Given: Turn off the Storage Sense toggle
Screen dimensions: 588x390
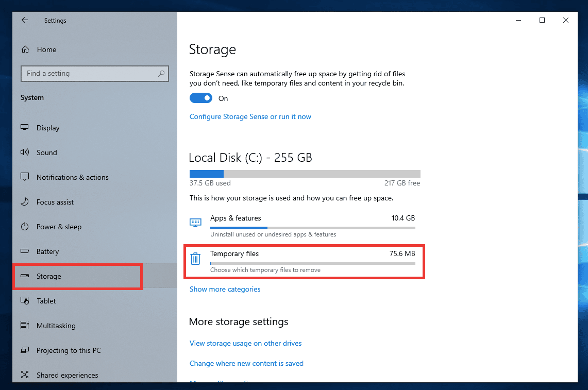Looking at the screenshot, I should pyautogui.click(x=201, y=98).
